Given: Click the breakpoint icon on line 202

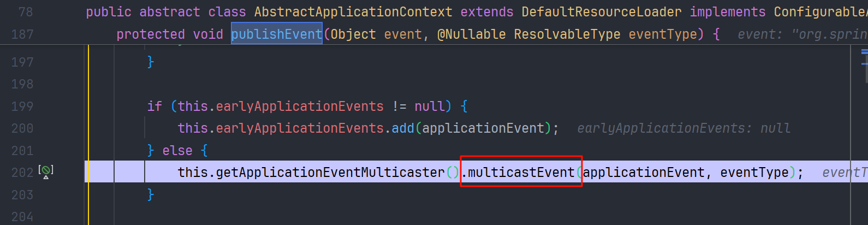Looking at the screenshot, I should (x=46, y=171).
